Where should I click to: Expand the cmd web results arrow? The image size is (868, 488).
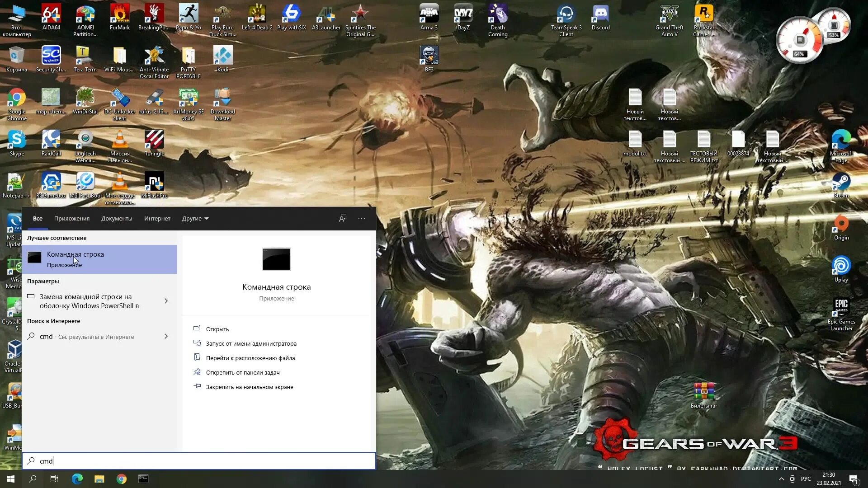click(166, 336)
